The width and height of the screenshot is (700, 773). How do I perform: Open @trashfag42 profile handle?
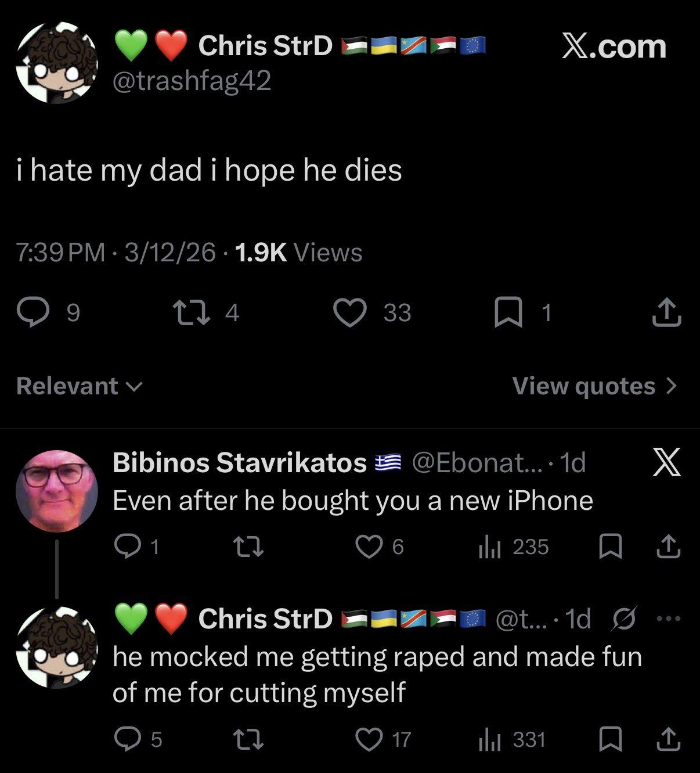[192, 81]
